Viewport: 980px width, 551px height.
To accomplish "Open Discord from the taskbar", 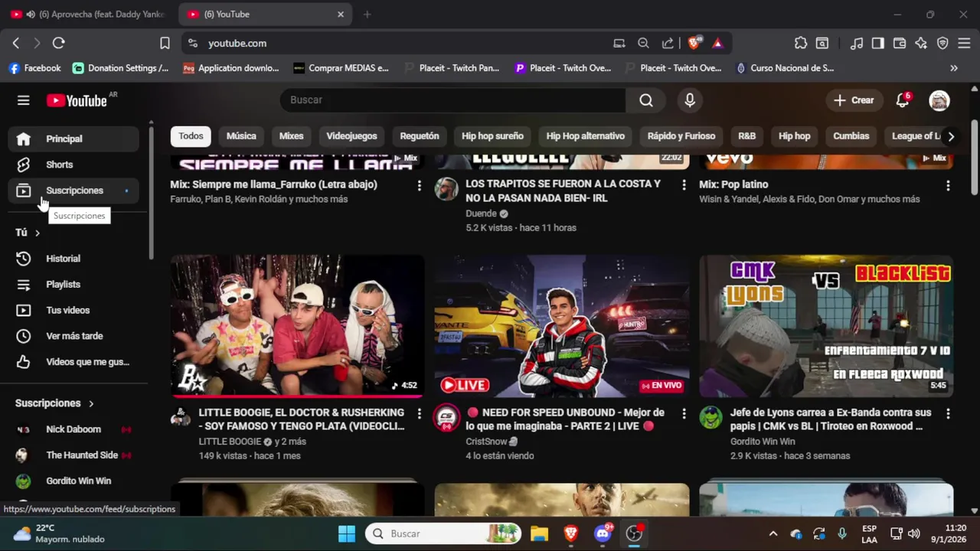I will [x=603, y=533].
